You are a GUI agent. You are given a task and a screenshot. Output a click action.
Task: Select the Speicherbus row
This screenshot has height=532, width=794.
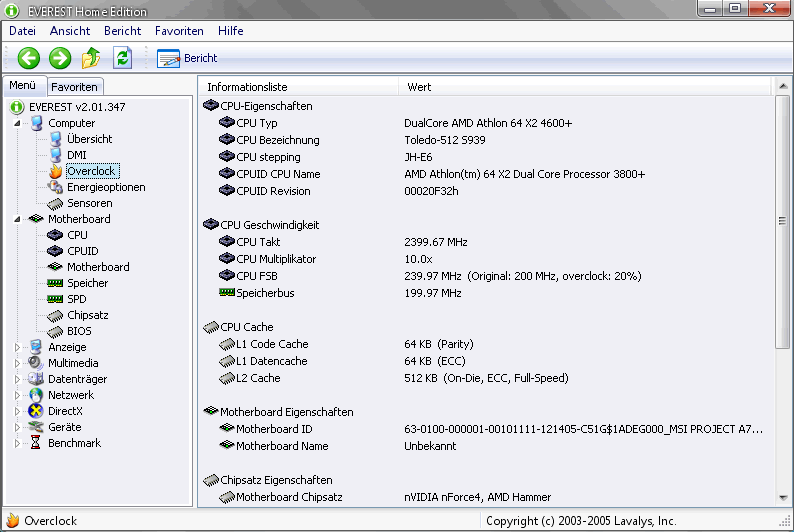486,293
